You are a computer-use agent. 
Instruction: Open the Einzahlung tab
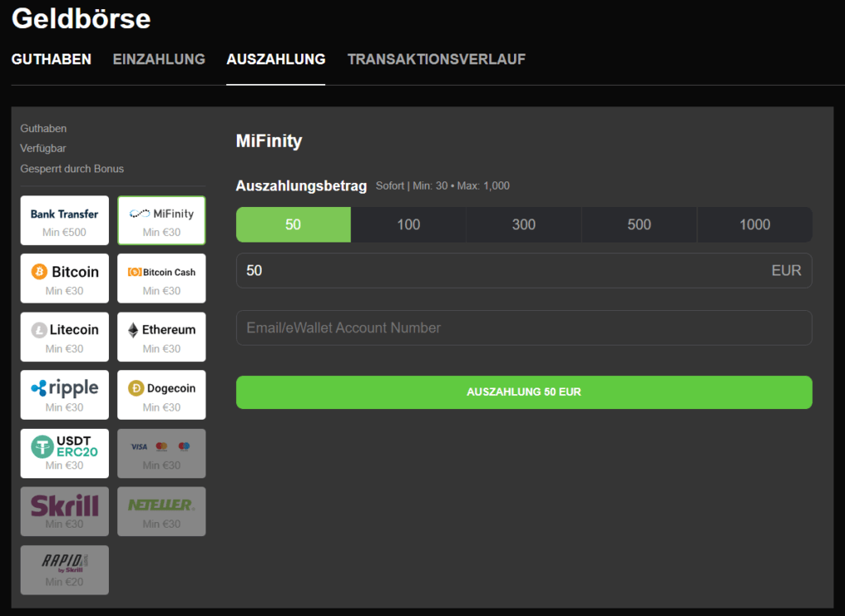[x=159, y=59]
